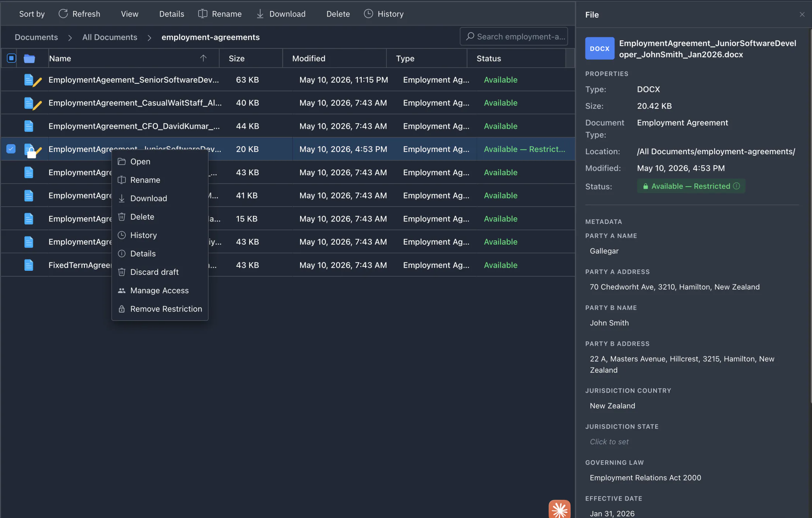Click the CFO_DavidKumar document file icon
812x518 pixels.
29,126
